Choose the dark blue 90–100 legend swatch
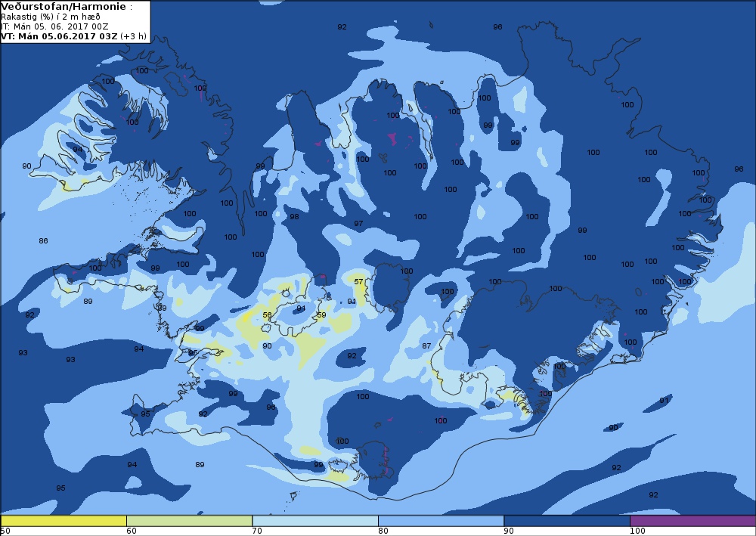 pyautogui.click(x=567, y=521)
